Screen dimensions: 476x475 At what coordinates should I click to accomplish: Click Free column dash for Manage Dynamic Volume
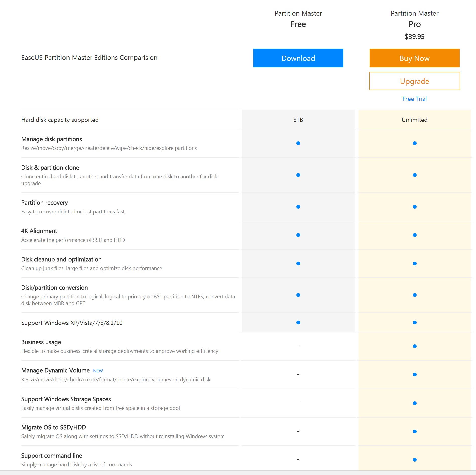[x=298, y=375]
